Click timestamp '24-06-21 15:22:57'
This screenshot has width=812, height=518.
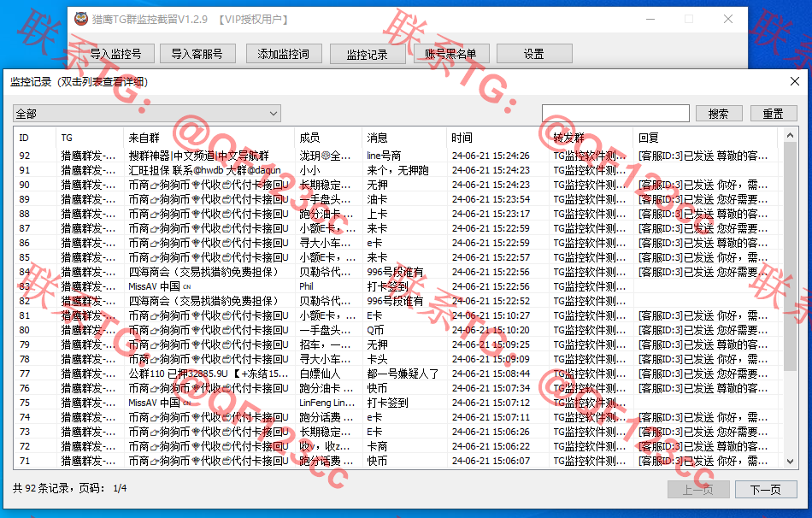point(491,257)
